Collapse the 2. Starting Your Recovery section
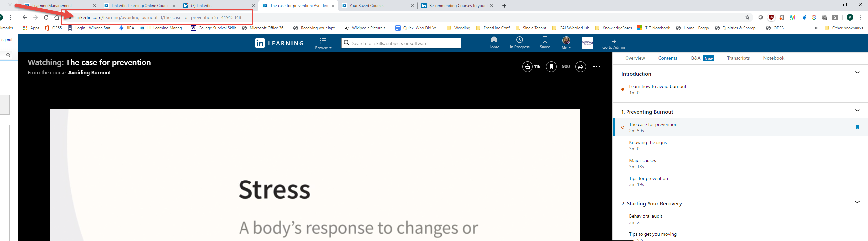Image resolution: width=868 pixels, height=241 pixels. [x=857, y=202]
